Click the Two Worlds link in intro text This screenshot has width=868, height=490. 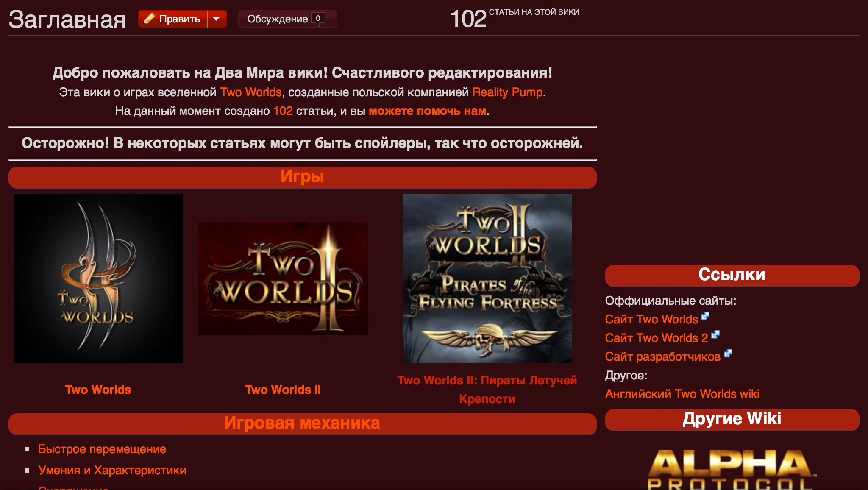251,92
